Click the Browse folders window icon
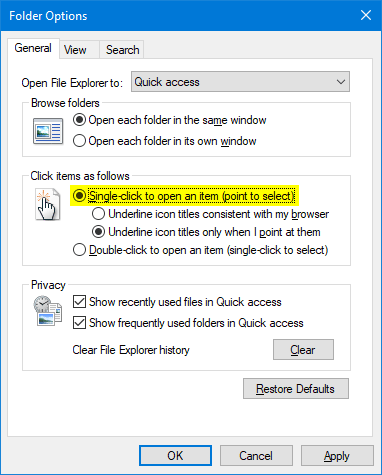The height and width of the screenshot is (475, 382). [x=48, y=131]
